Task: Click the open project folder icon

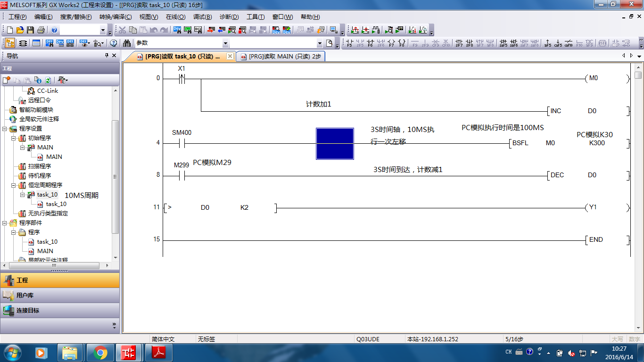Action: 20,30
